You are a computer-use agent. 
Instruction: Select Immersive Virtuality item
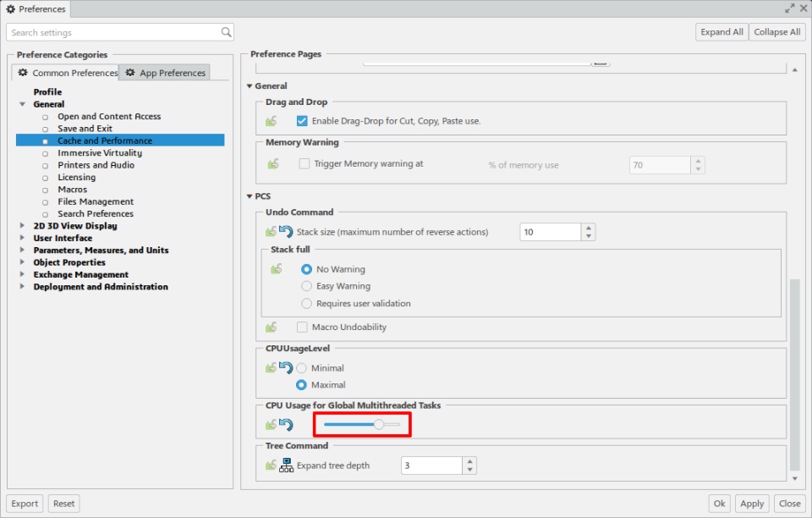pyautogui.click(x=100, y=153)
